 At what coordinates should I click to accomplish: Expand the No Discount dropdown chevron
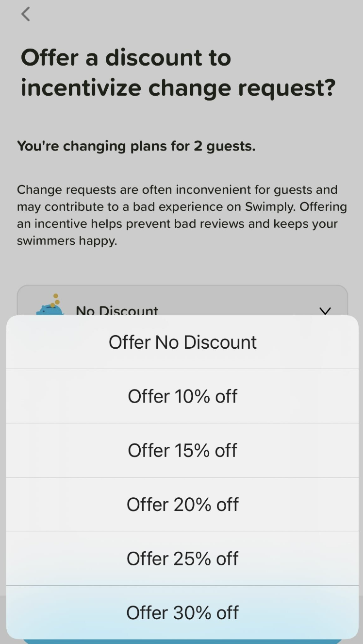point(325,310)
